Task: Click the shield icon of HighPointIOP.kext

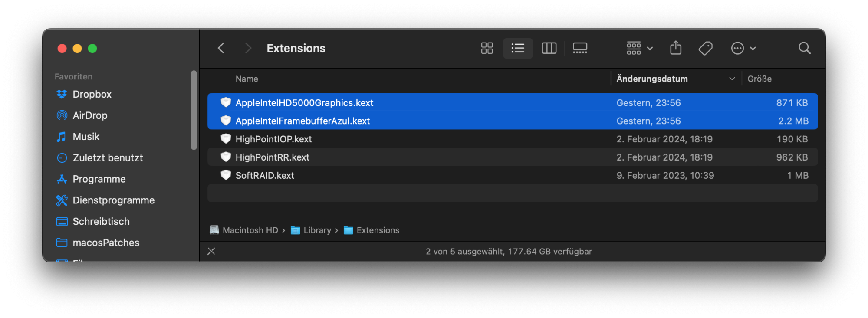Action: [x=226, y=139]
